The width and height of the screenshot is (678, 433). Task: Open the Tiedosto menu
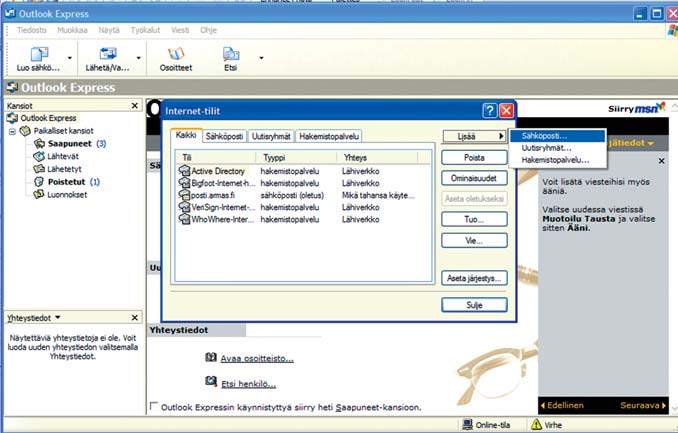tap(32, 30)
